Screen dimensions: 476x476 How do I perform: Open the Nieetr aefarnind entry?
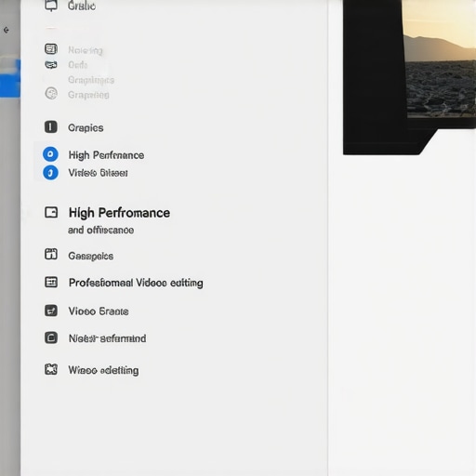[x=108, y=338]
